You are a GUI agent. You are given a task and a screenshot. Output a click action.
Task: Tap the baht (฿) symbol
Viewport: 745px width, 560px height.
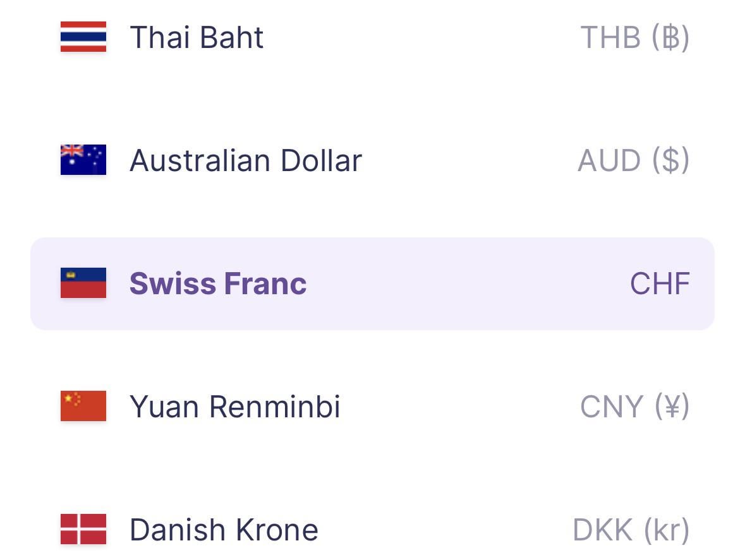(x=670, y=37)
